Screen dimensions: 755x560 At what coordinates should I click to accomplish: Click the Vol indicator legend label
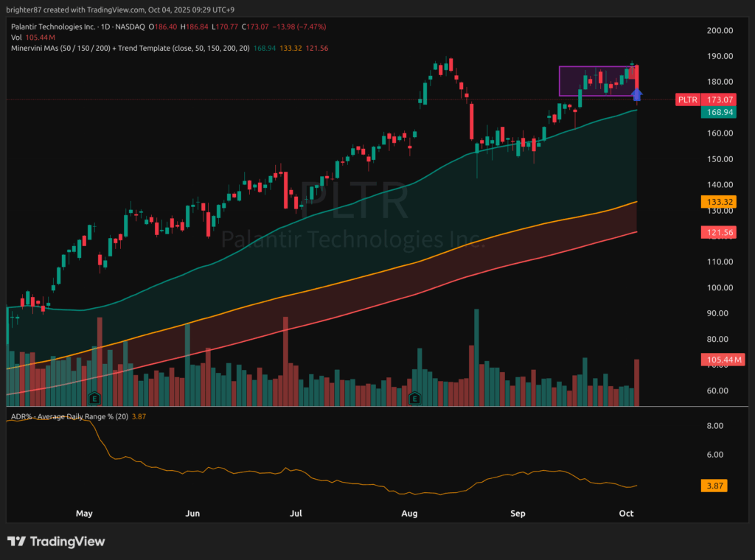pyautogui.click(x=17, y=37)
